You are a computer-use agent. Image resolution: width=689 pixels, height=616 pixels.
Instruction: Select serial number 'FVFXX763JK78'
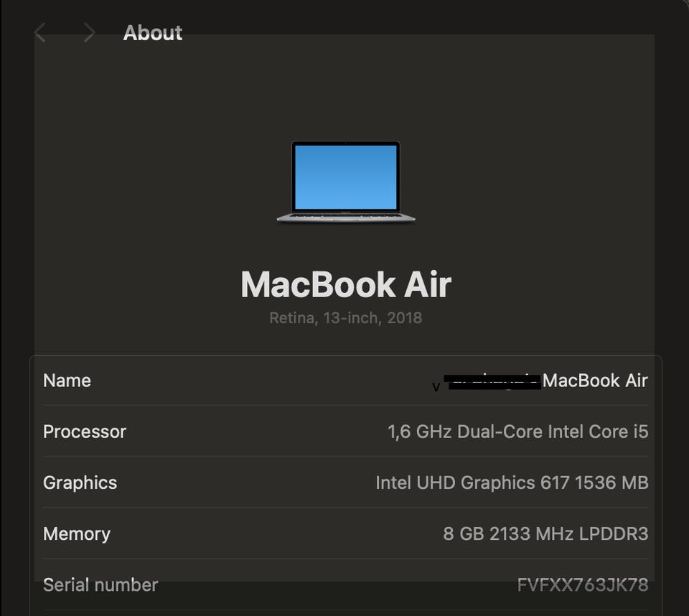click(x=583, y=585)
